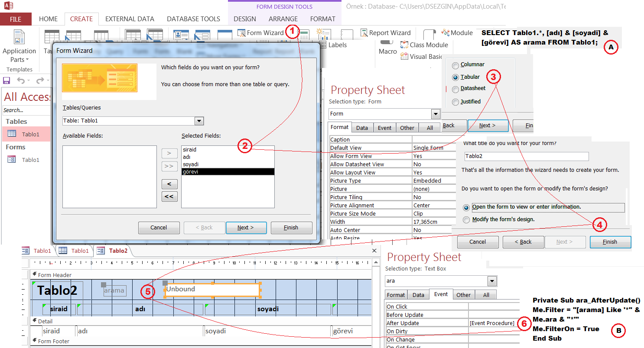Click the Application Parts icon
Image resolution: width=644 pixels, height=348 pixels.
click(x=19, y=38)
